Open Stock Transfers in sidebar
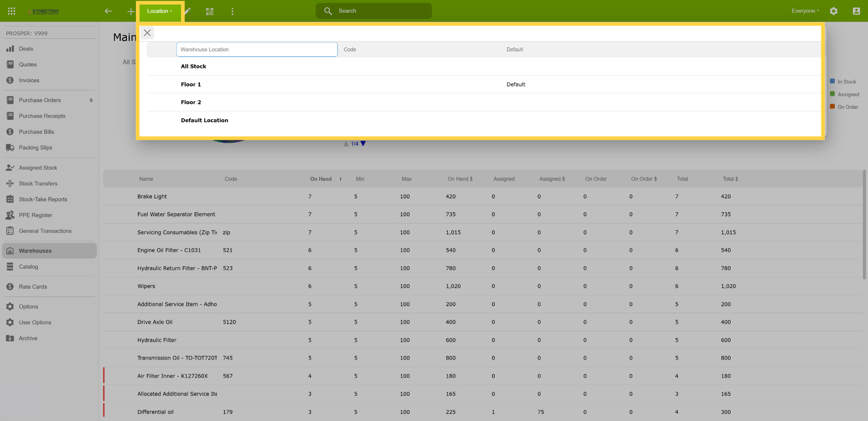The width and height of the screenshot is (868, 421). (x=38, y=184)
